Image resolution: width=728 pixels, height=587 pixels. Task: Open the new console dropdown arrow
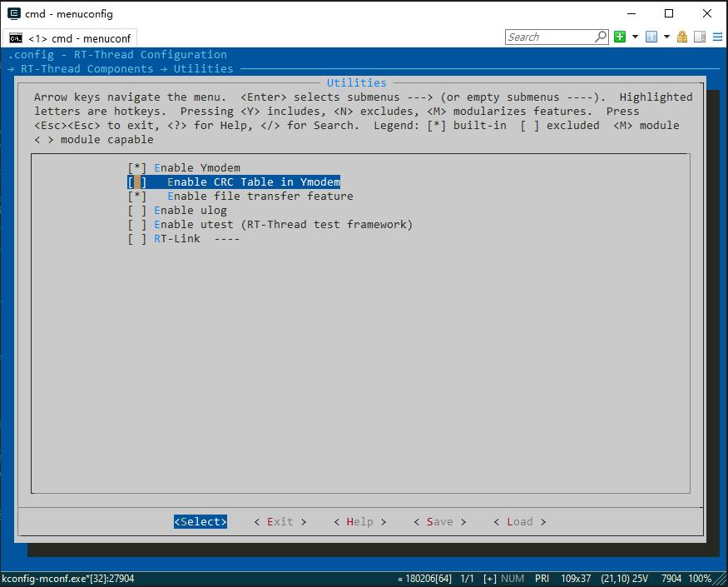635,37
